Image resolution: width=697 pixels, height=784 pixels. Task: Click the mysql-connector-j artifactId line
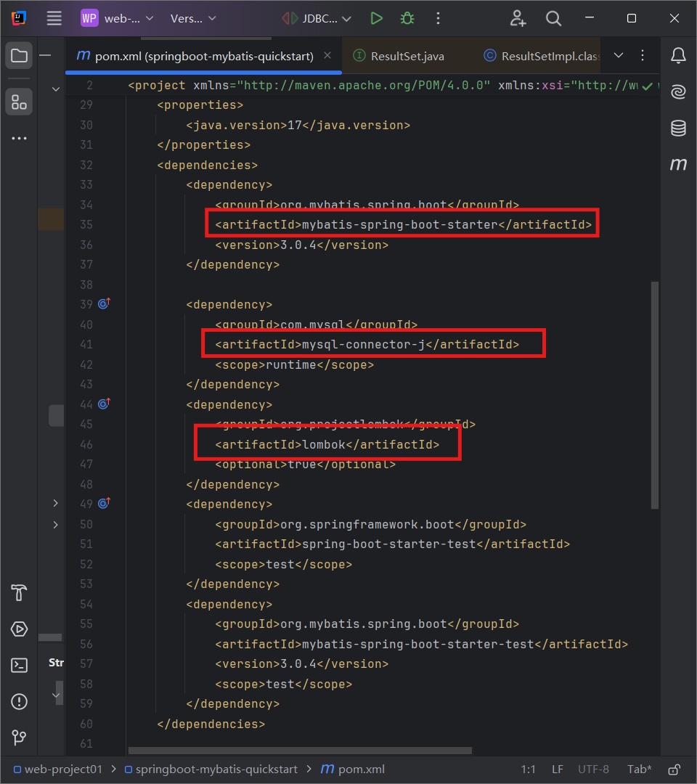click(x=367, y=345)
